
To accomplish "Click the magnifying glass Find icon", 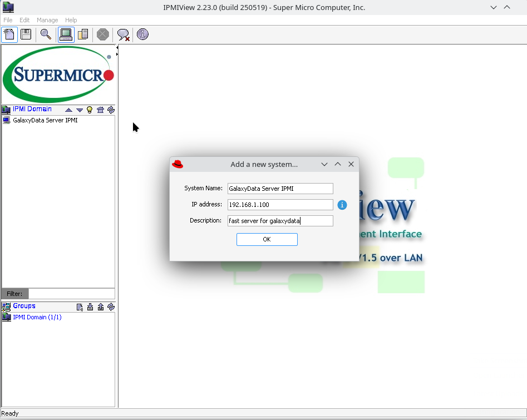I will click(x=46, y=34).
